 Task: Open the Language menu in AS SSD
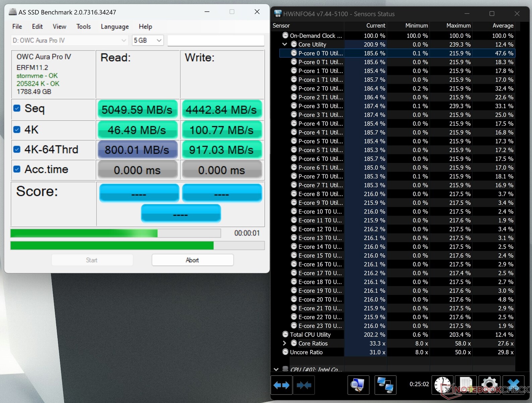tap(115, 27)
